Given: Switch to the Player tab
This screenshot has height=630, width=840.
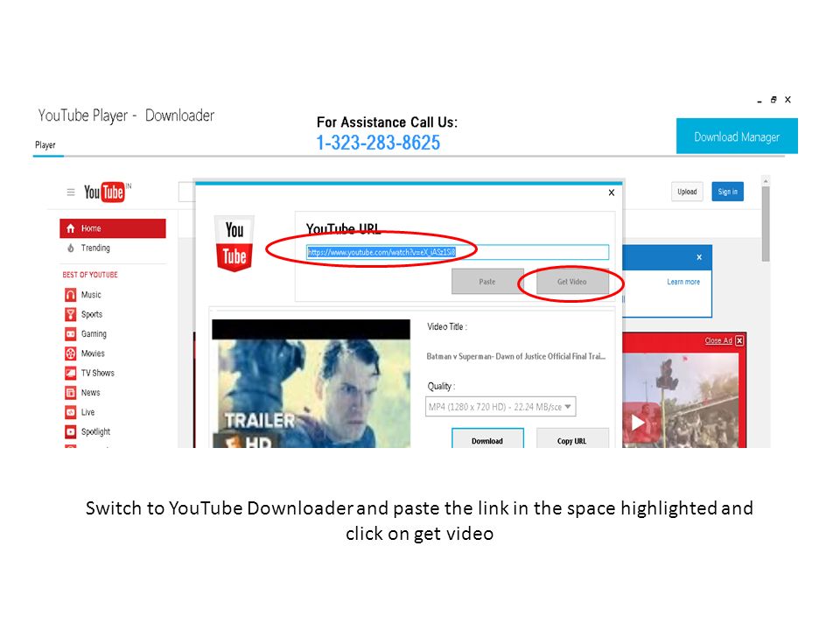Looking at the screenshot, I should click(45, 145).
